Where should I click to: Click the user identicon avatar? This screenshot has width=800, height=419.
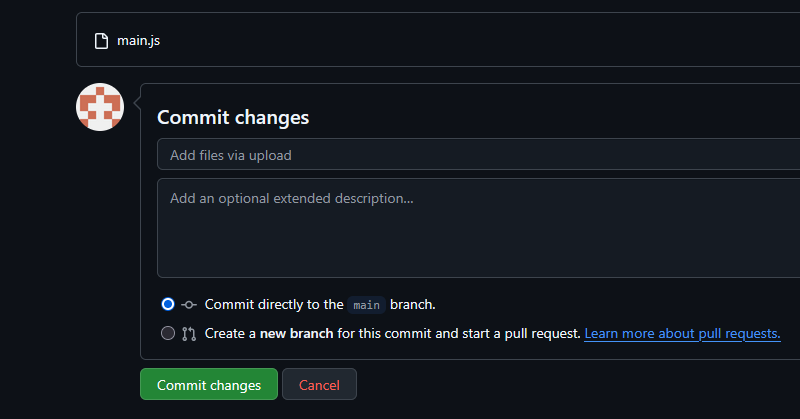click(x=100, y=106)
